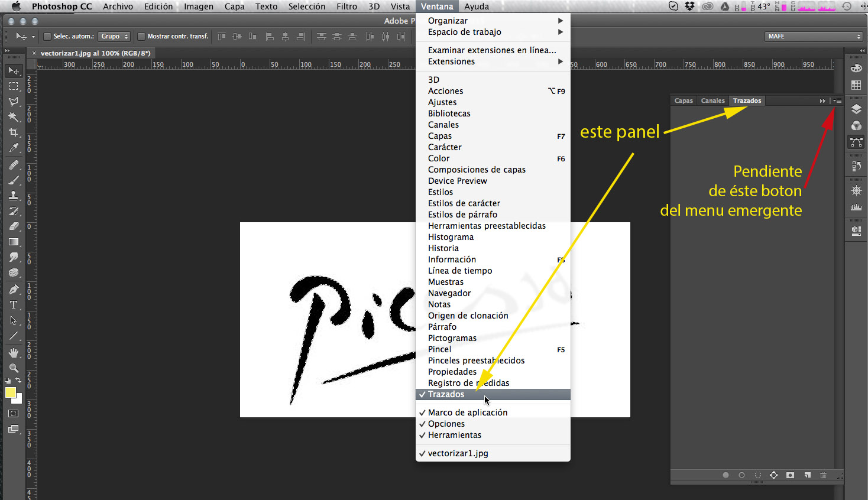Select the Path Selection arrow tool
The height and width of the screenshot is (500, 868).
pos(14,320)
